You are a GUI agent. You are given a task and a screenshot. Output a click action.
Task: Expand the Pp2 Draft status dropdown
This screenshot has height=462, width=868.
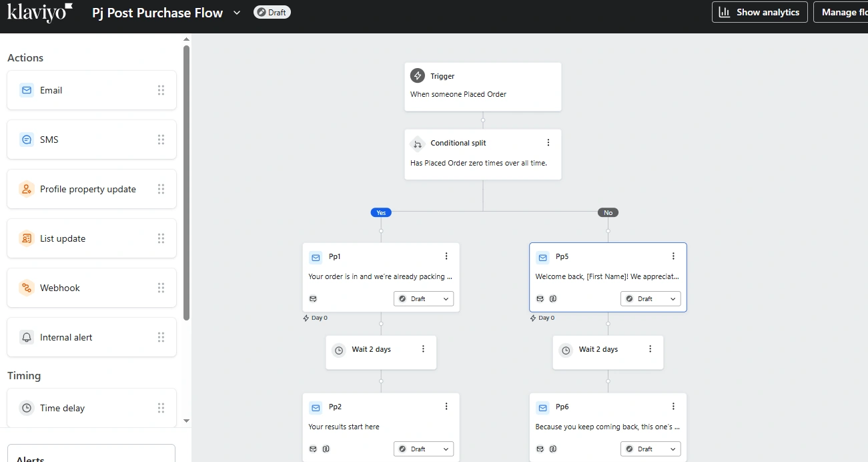[x=424, y=449]
